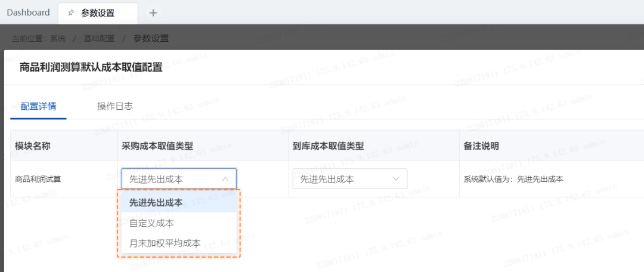Activate the 参数设置 page tab label

(98, 13)
